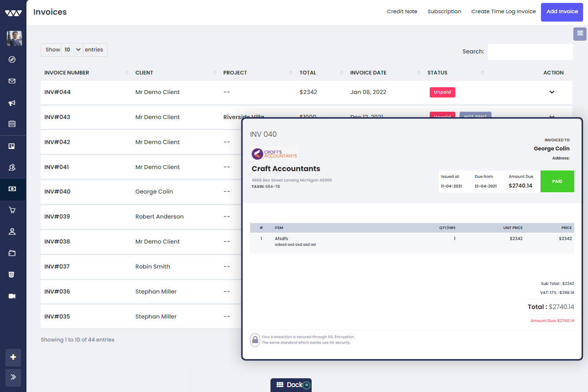
Task: Select the Shopping cart icon
Action: click(x=13, y=210)
